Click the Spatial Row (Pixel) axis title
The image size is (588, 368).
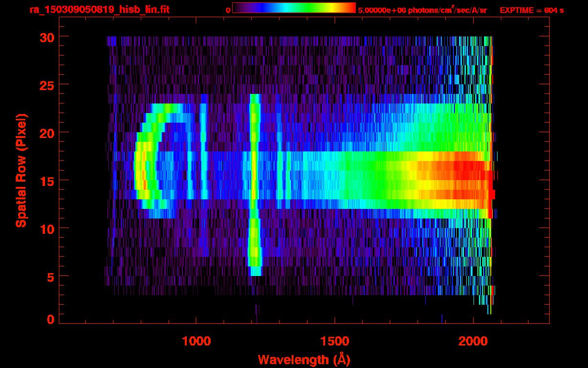coord(22,170)
